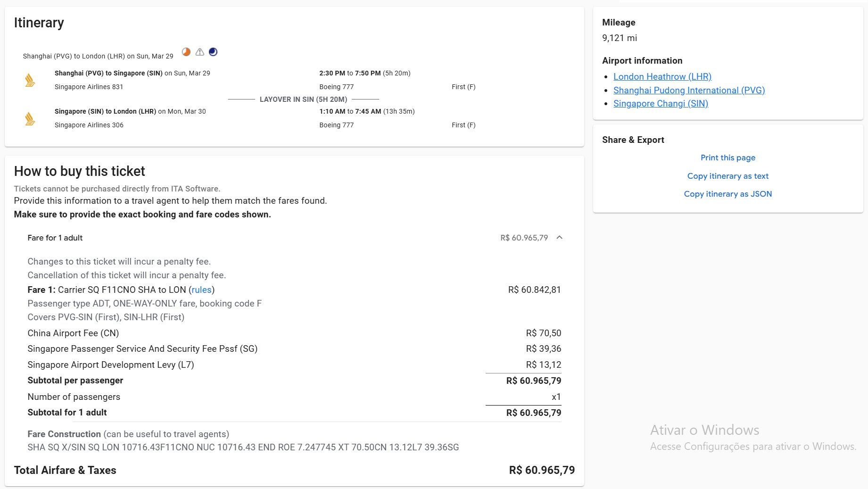Click Print this page
868x489 pixels.
pos(727,157)
